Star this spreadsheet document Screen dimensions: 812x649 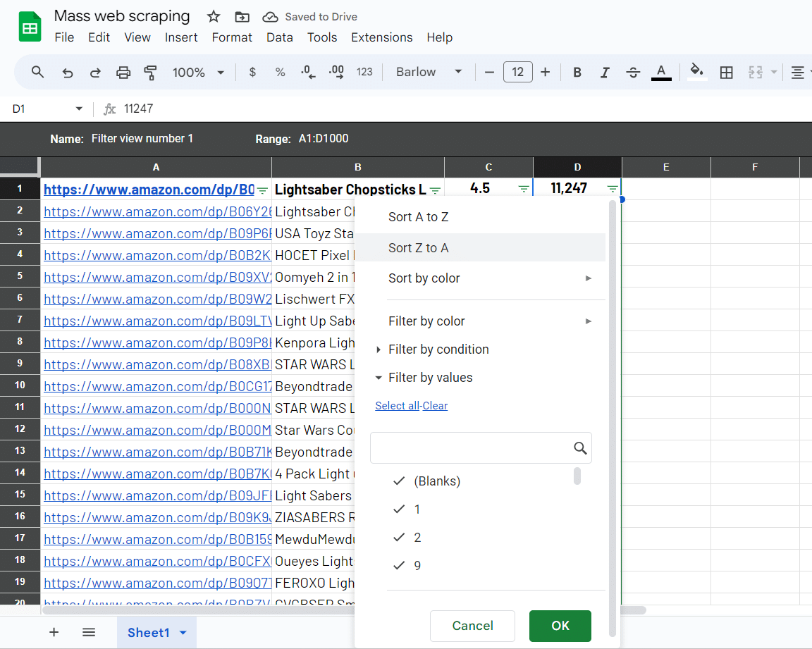coord(214,16)
